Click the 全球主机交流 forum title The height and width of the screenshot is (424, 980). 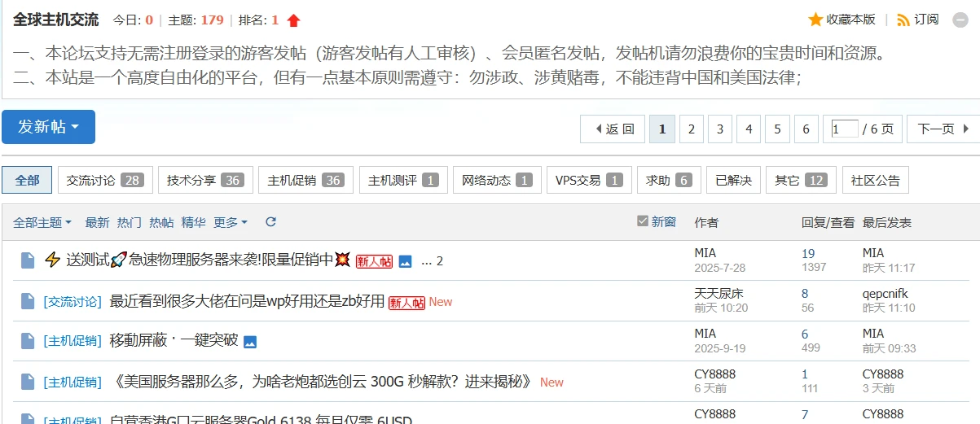coord(55,20)
